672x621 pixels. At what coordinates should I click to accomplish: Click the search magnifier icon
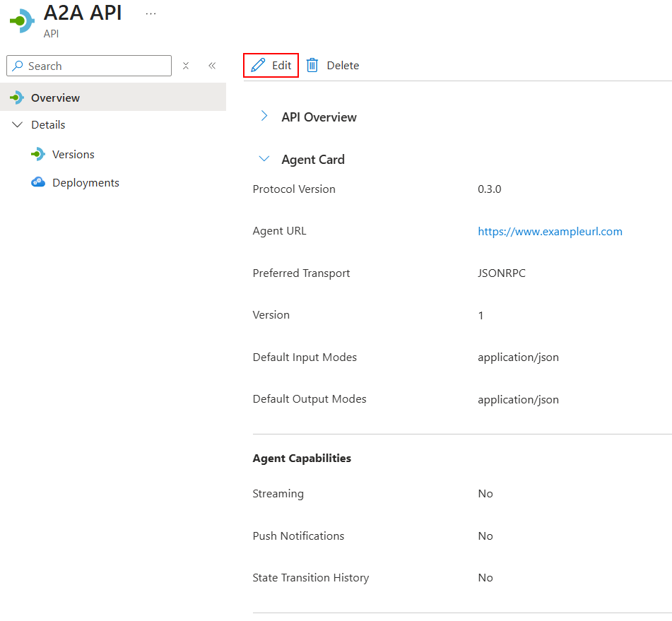click(x=17, y=66)
